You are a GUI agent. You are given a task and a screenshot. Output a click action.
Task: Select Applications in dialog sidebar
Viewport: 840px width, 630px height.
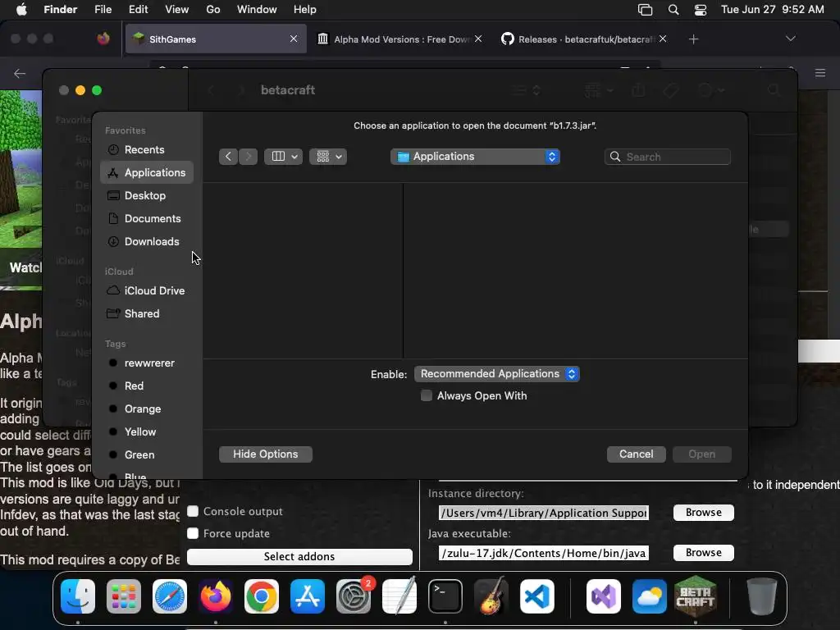pyautogui.click(x=147, y=172)
